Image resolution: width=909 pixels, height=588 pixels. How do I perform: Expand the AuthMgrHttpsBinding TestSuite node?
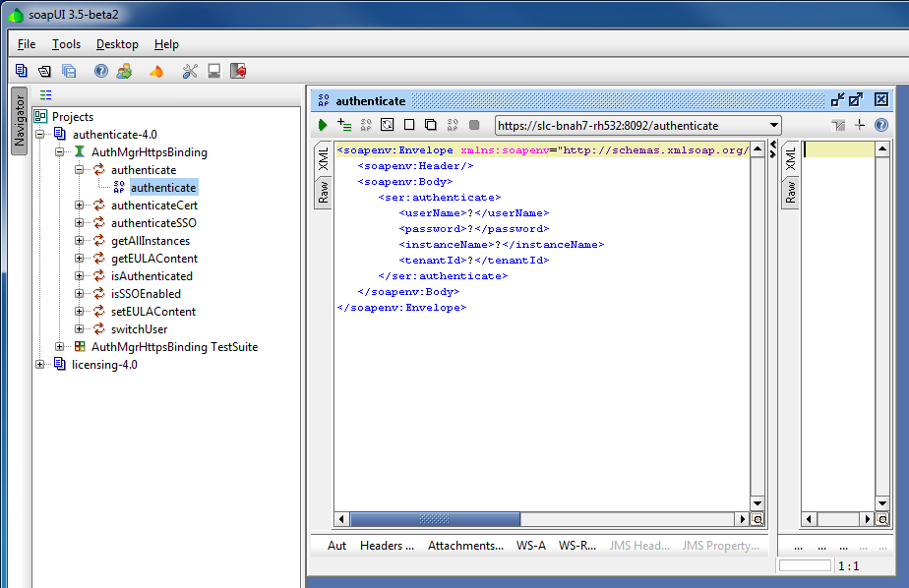pyautogui.click(x=60, y=346)
